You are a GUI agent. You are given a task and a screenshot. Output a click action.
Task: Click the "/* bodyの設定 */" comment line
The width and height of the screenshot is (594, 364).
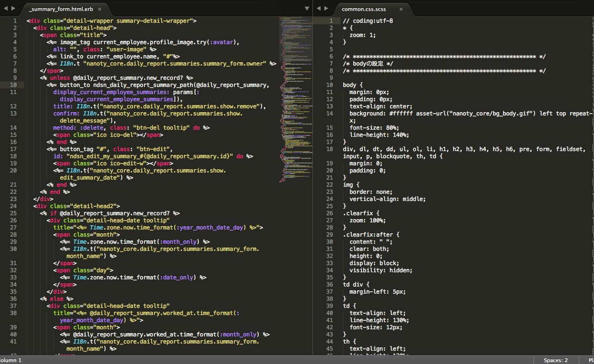pyautogui.click(x=368, y=64)
